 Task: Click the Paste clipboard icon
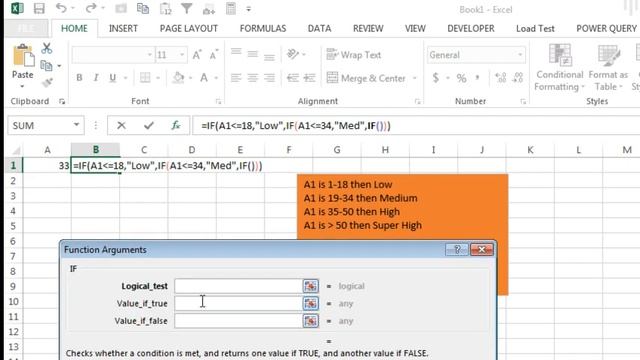(23, 56)
